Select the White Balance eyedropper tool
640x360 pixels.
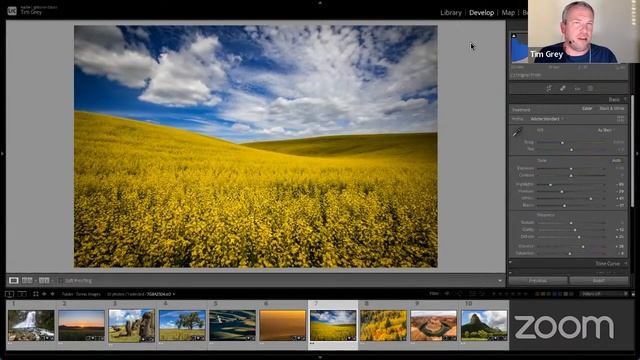tap(517, 132)
